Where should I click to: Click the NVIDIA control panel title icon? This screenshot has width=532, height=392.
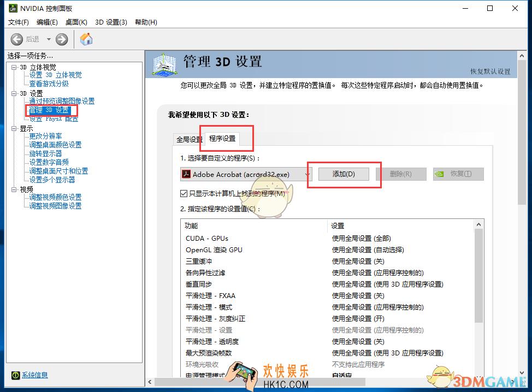[x=13, y=8]
